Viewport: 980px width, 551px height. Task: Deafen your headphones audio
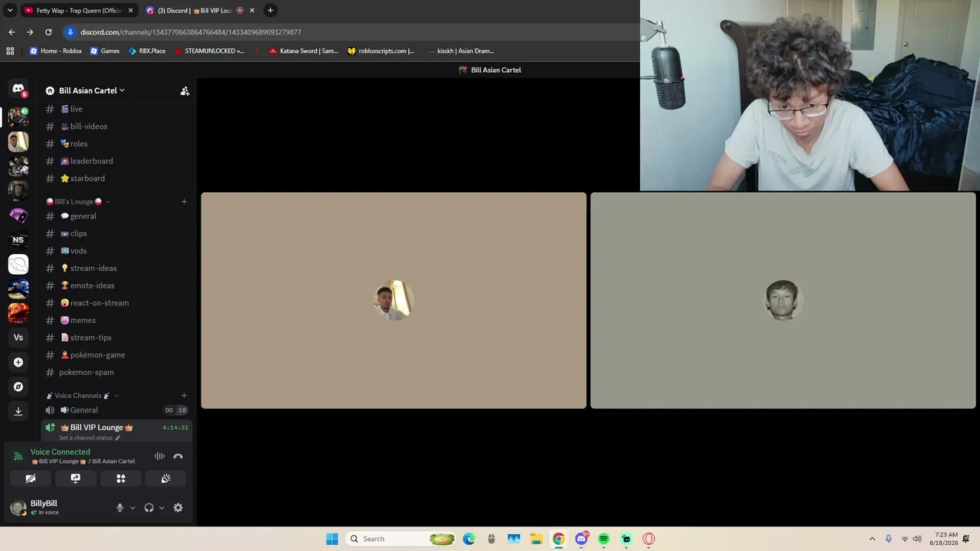click(x=149, y=507)
